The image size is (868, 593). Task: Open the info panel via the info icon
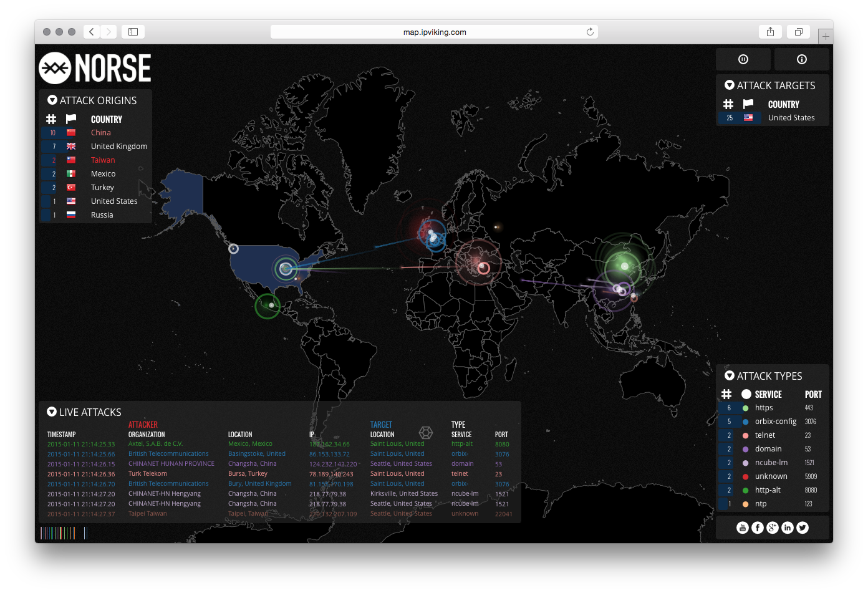pos(801,59)
